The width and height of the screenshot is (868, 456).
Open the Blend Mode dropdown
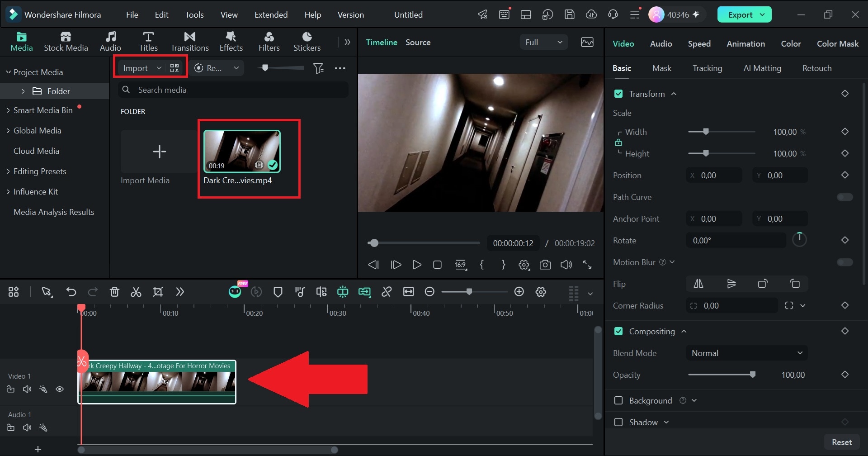[x=747, y=353]
